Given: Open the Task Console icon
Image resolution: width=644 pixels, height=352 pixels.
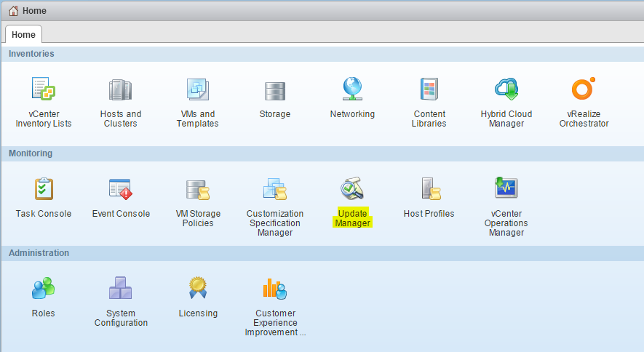Looking at the screenshot, I should point(44,189).
